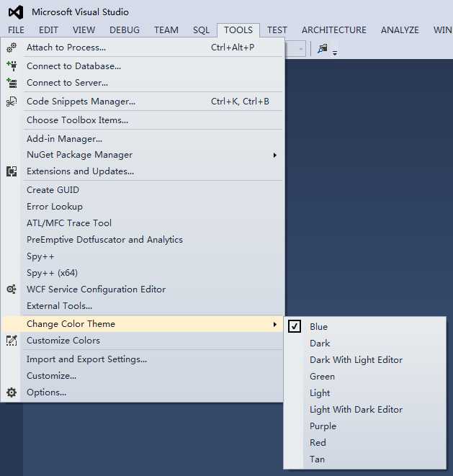Click the Customize Colors pencil icon
The image size is (453, 476).
[12, 341]
